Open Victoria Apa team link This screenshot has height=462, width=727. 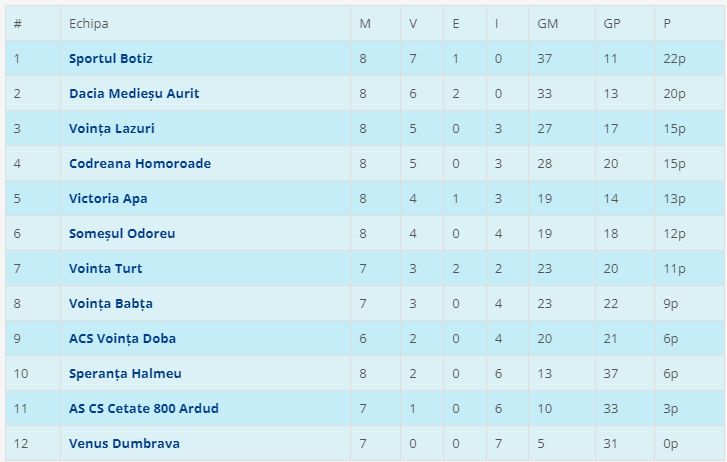tap(108, 199)
